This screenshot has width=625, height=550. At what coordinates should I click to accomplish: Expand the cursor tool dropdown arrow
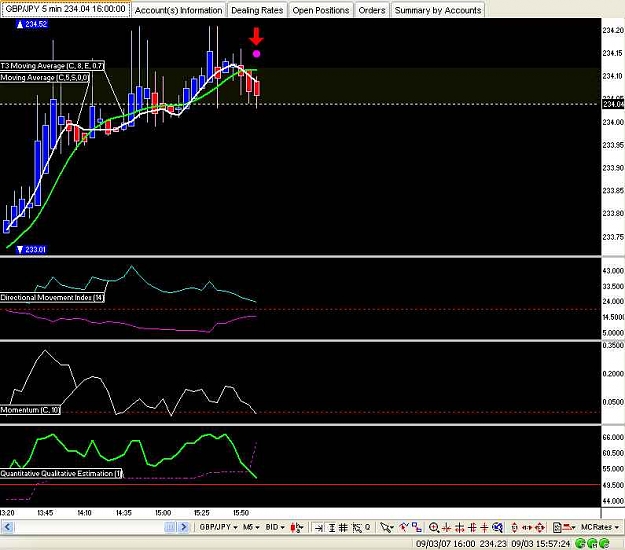pyautogui.click(x=392, y=528)
